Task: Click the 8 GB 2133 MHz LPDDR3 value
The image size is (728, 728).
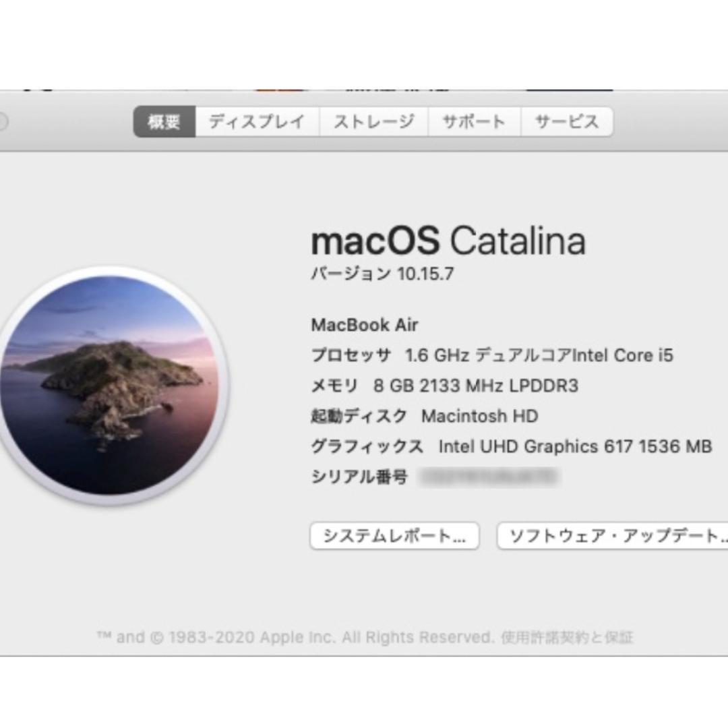Action: [476, 386]
